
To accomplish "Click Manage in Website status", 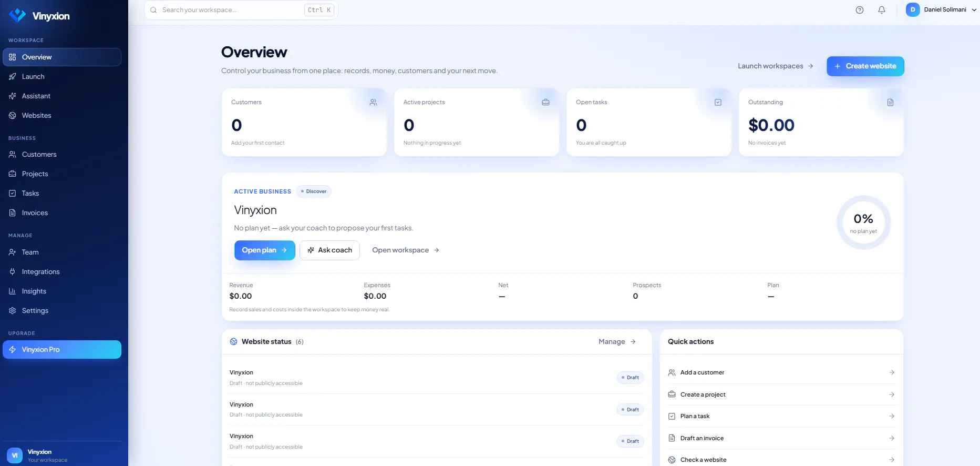I will coord(617,342).
